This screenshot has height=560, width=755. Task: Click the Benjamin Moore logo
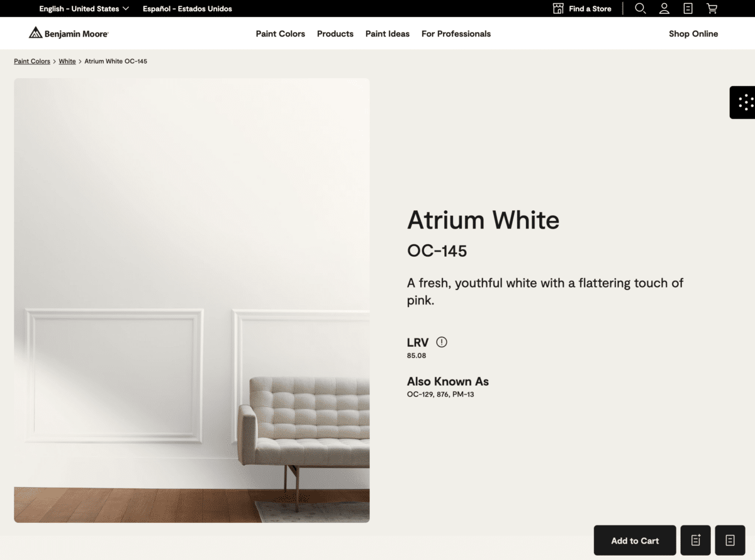pos(68,33)
